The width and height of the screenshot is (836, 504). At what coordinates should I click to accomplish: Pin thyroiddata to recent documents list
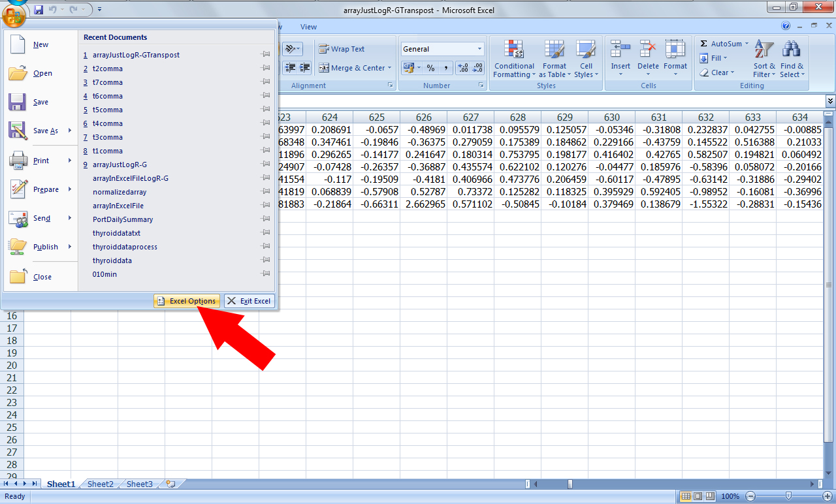(x=266, y=260)
